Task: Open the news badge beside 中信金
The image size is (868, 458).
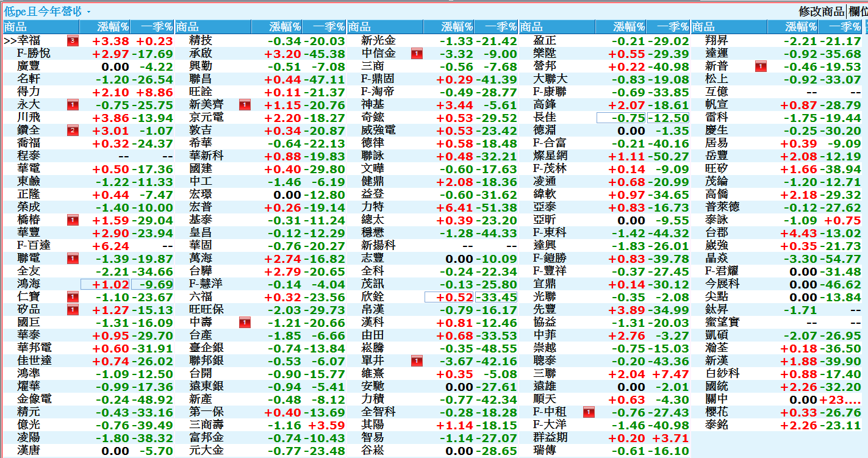Action: [417, 54]
